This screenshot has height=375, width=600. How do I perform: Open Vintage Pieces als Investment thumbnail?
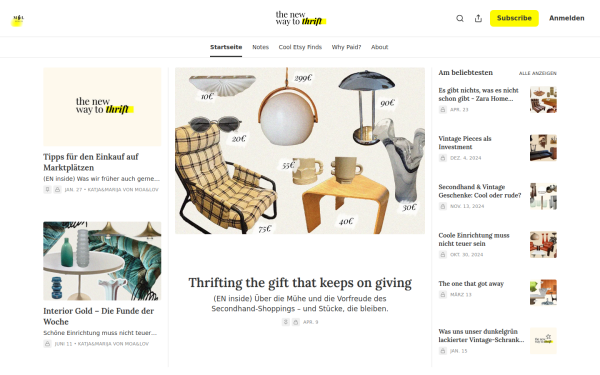click(x=543, y=148)
